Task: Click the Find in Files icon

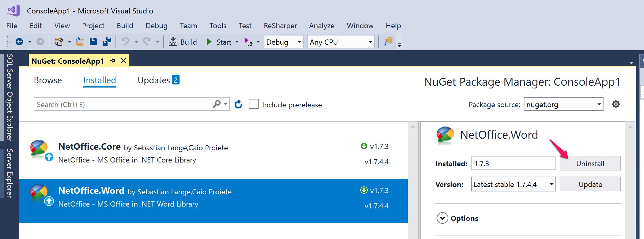Action: click(x=388, y=42)
